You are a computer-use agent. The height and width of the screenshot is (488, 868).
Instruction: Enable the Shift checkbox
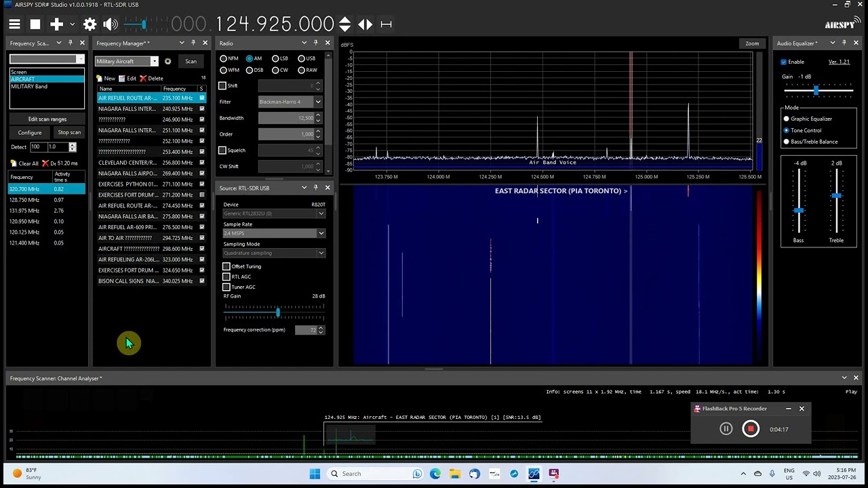[222, 85]
